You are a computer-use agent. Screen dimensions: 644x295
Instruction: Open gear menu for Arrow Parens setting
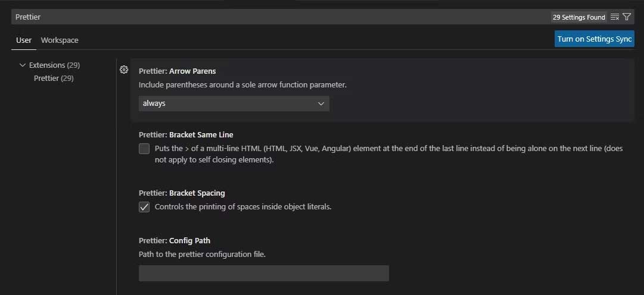[124, 70]
